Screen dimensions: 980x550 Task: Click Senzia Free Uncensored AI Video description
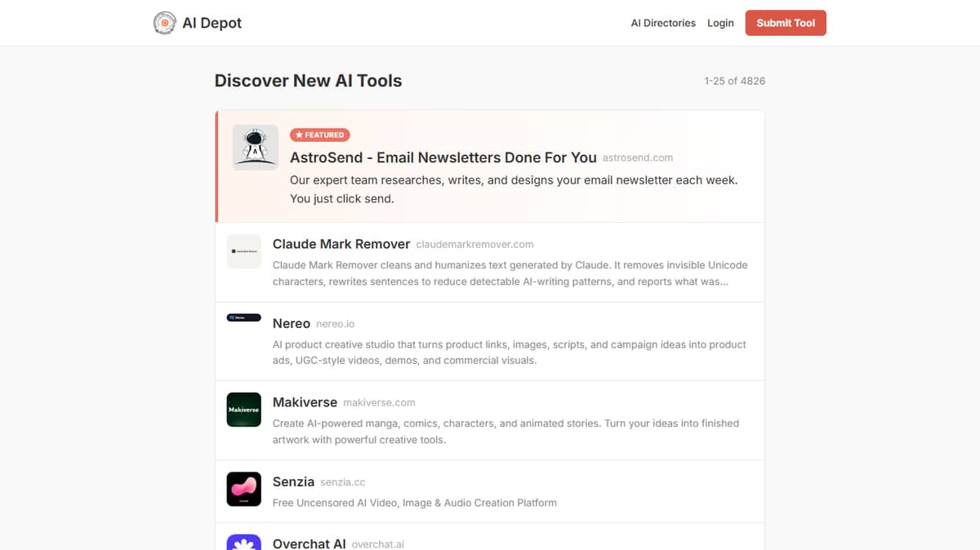pyautogui.click(x=415, y=503)
